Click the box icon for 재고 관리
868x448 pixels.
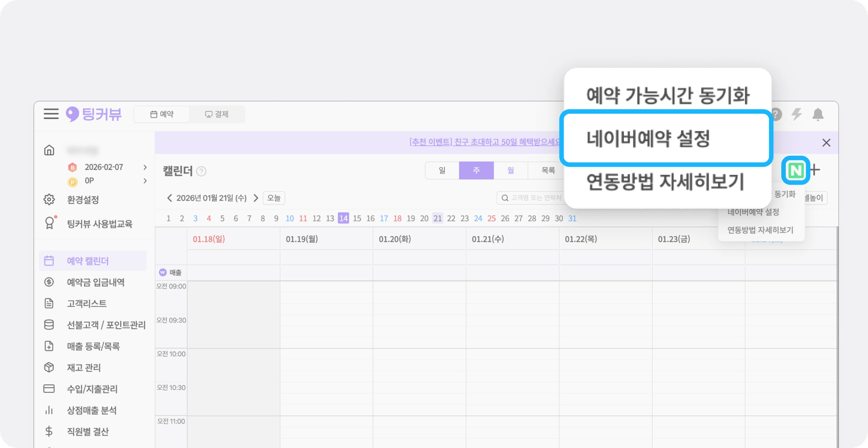pos(49,367)
